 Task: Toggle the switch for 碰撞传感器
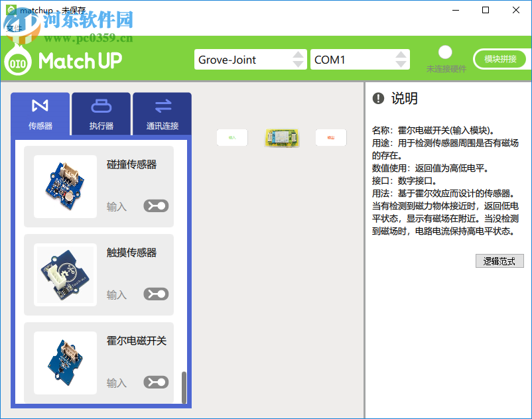pyautogui.click(x=155, y=206)
